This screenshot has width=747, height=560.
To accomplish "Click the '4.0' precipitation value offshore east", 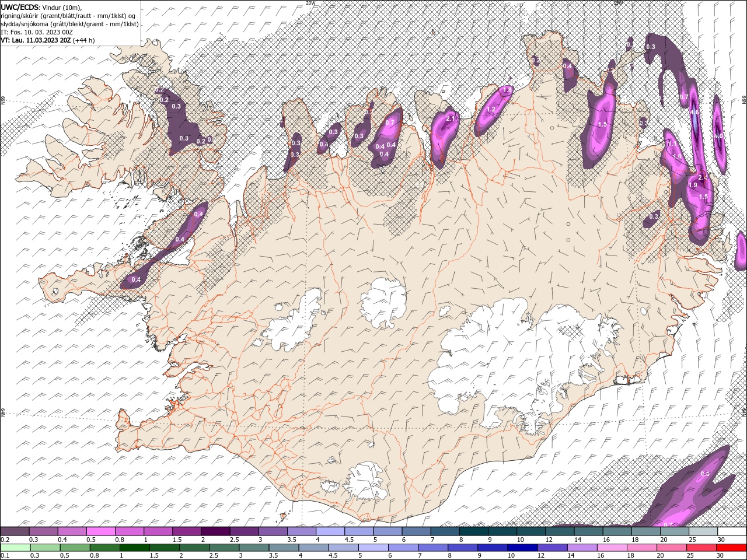I will pyautogui.click(x=719, y=136).
